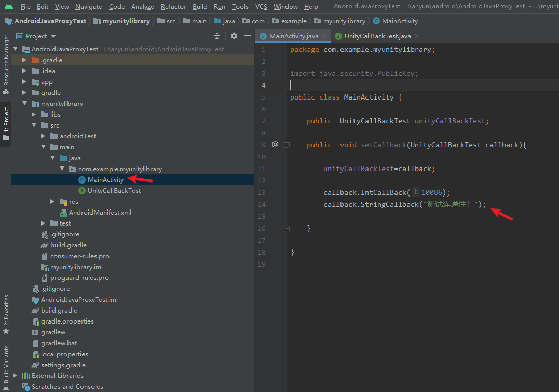Image resolution: width=559 pixels, height=392 pixels.
Task: Click the gutter @ icon on line 9
Action: coord(275,144)
